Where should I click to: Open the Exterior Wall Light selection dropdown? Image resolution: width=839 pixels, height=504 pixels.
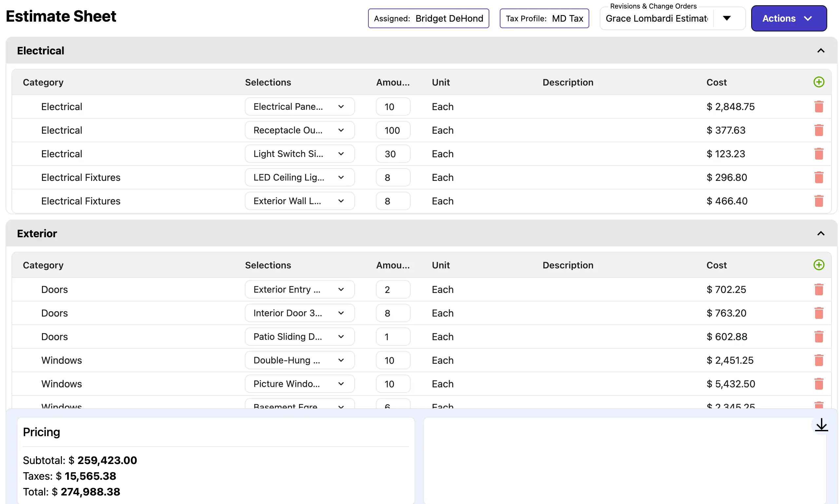click(x=299, y=201)
